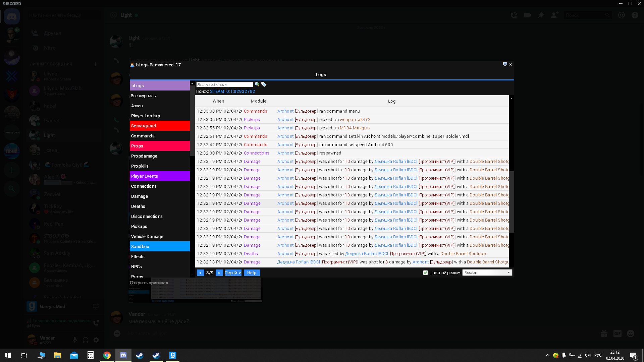Open Player Lookup in sidebar
This screenshot has height=362, width=644.
[160, 116]
